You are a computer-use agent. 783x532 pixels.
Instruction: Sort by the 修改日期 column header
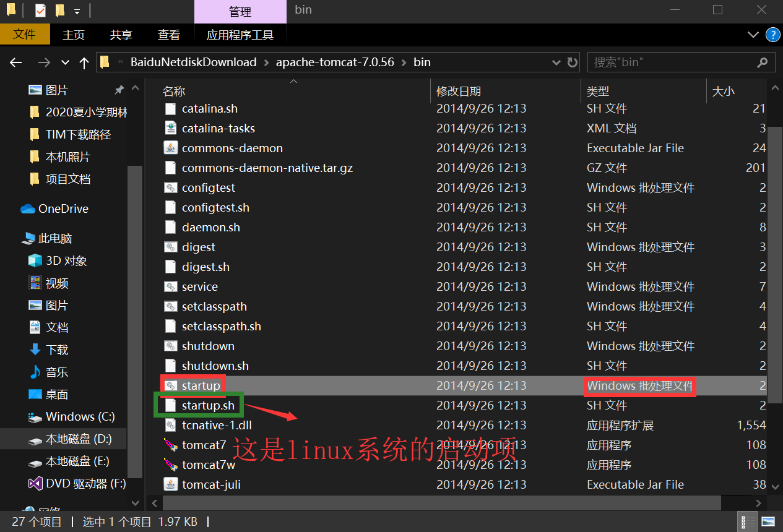[x=459, y=92]
